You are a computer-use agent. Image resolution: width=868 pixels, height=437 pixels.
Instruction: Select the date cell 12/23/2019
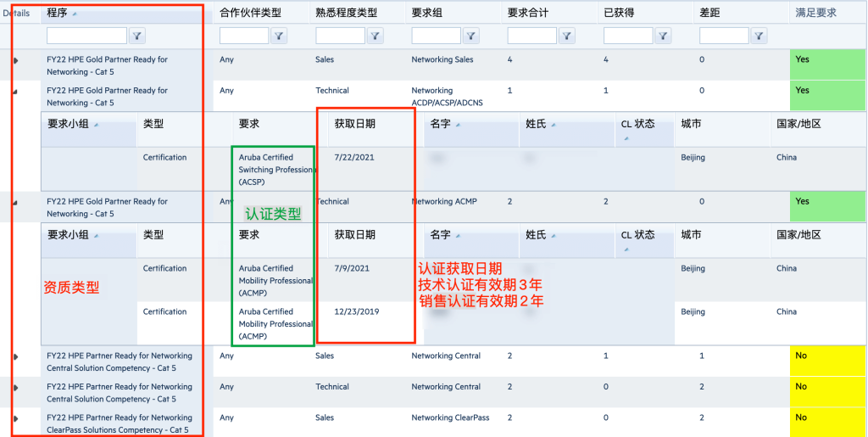coord(357,311)
